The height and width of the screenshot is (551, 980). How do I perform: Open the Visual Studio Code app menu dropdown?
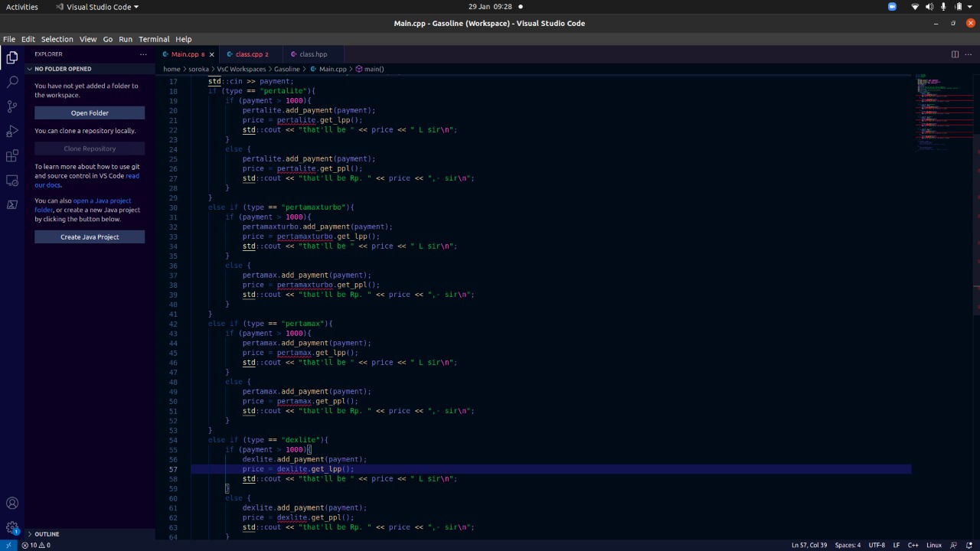point(97,7)
